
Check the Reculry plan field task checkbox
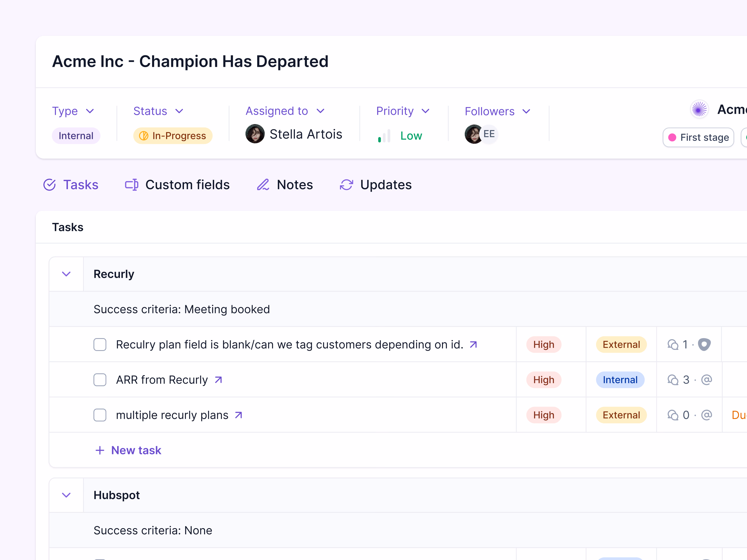click(x=100, y=344)
